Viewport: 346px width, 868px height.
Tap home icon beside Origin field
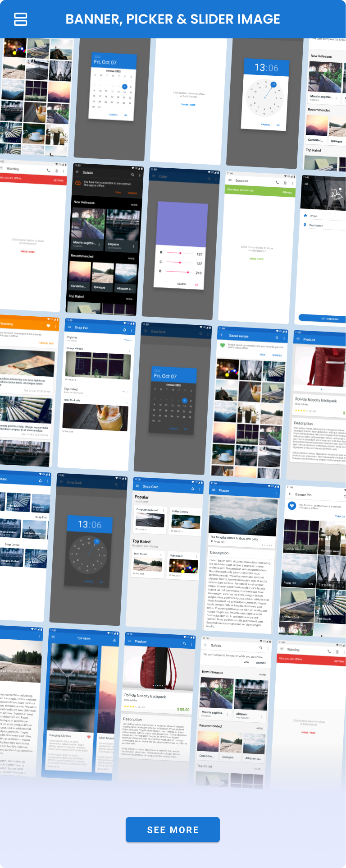tap(305, 216)
